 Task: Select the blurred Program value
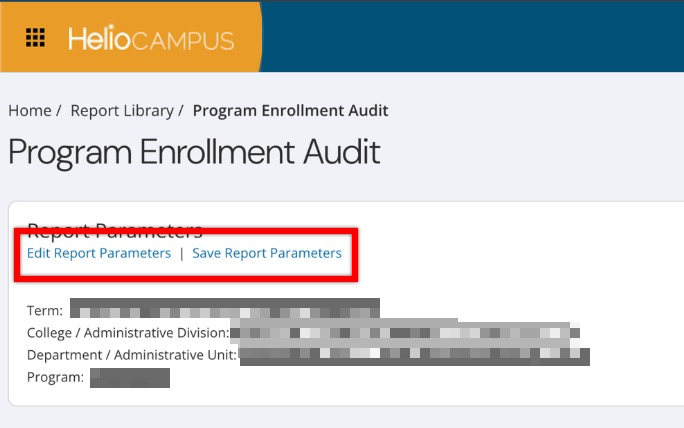[130, 378]
